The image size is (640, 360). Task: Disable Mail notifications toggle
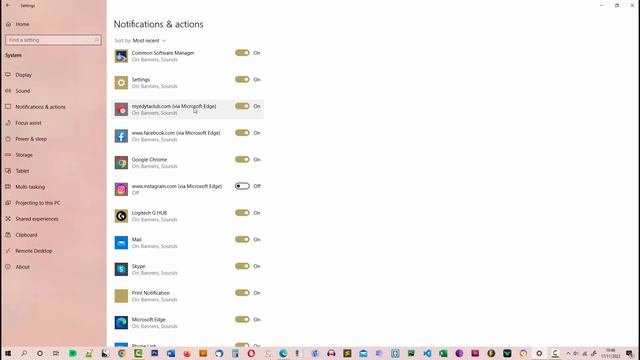(x=242, y=239)
